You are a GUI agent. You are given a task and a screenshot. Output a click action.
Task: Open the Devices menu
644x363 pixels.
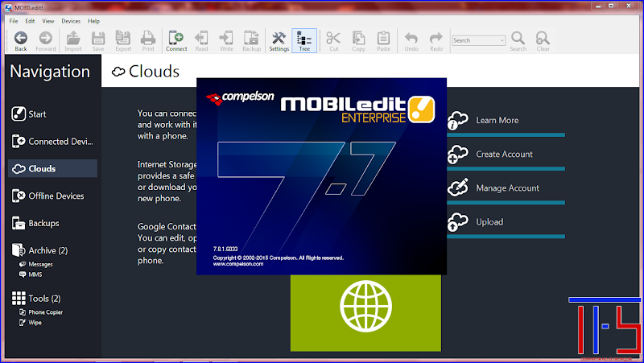71,21
